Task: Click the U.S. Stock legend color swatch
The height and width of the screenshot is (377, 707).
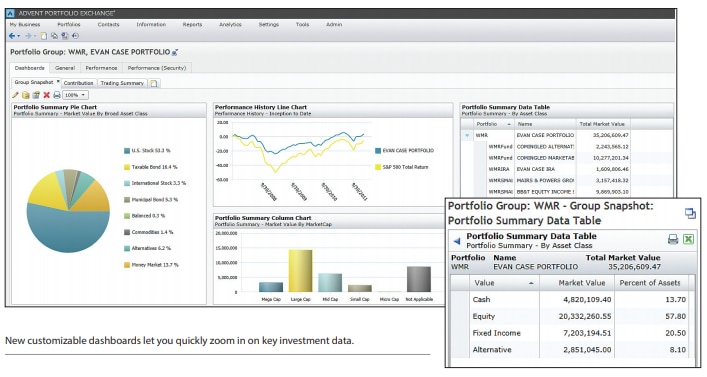Action: pyautogui.click(x=127, y=151)
